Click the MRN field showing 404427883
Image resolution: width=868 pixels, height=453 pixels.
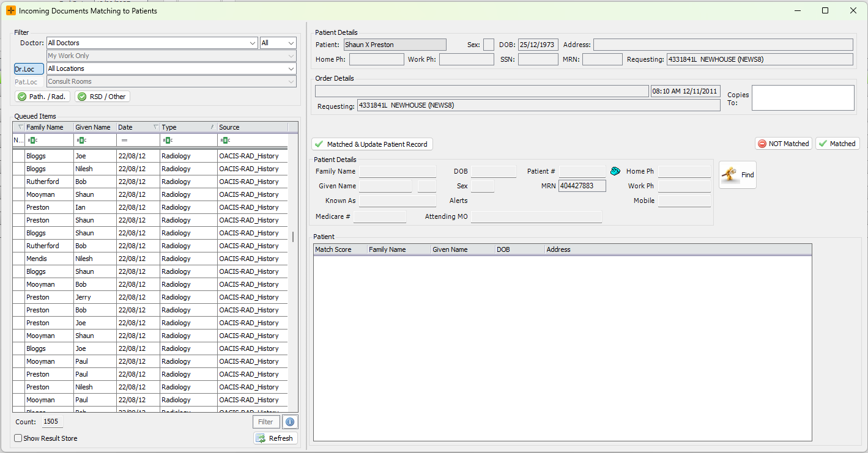coord(582,186)
